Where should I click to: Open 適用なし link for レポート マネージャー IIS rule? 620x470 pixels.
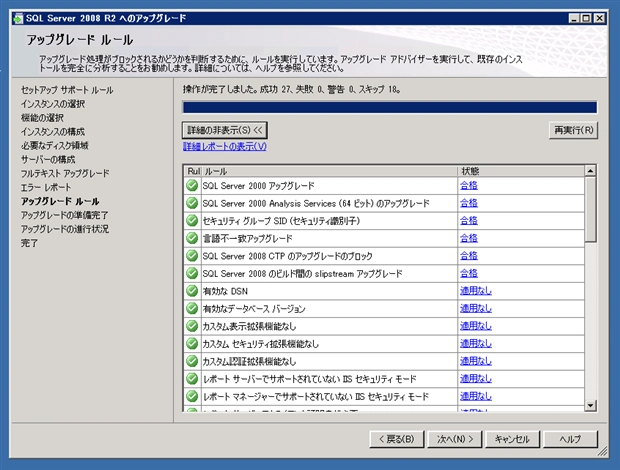click(476, 396)
